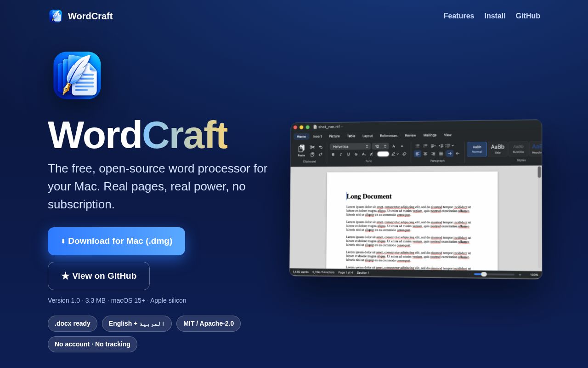Open the shot_run.rtf title dropdown chevron
Screen dimensions: 588x368
pyautogui.click(x=342, y=126)
